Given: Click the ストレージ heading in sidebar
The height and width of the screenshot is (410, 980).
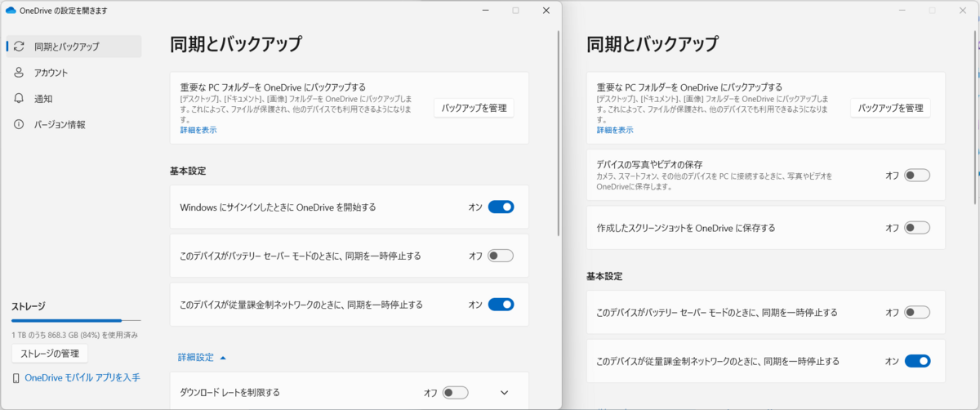Looking at the screenshot, I should tap(29, 306).
